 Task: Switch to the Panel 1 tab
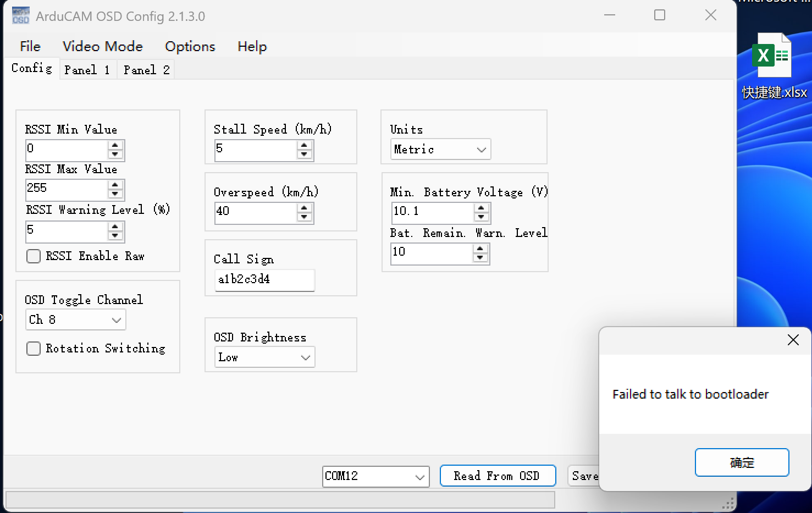pos(87,70)
